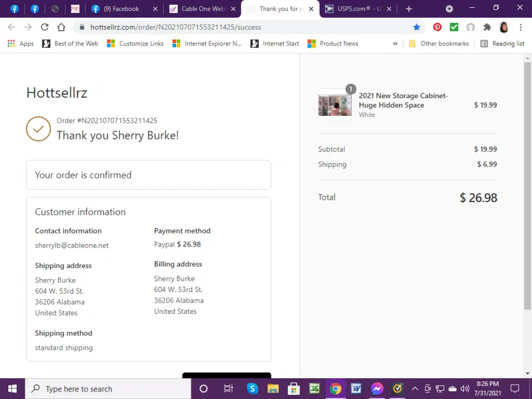
Task: Open Task View in the taskbar
Action: 228,389
